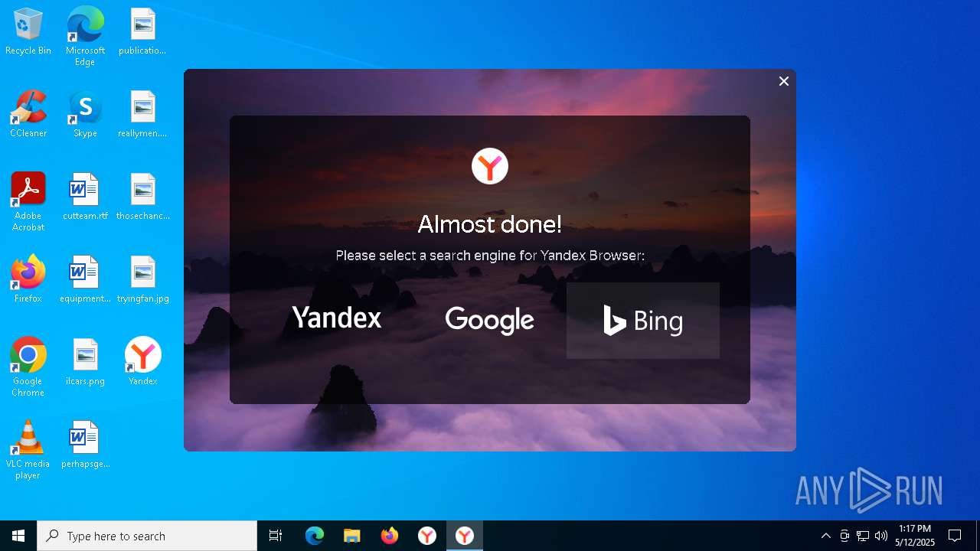Open VLC media player desktop shortcut
This screenshot has height=551, width=980.
(28, 450)
